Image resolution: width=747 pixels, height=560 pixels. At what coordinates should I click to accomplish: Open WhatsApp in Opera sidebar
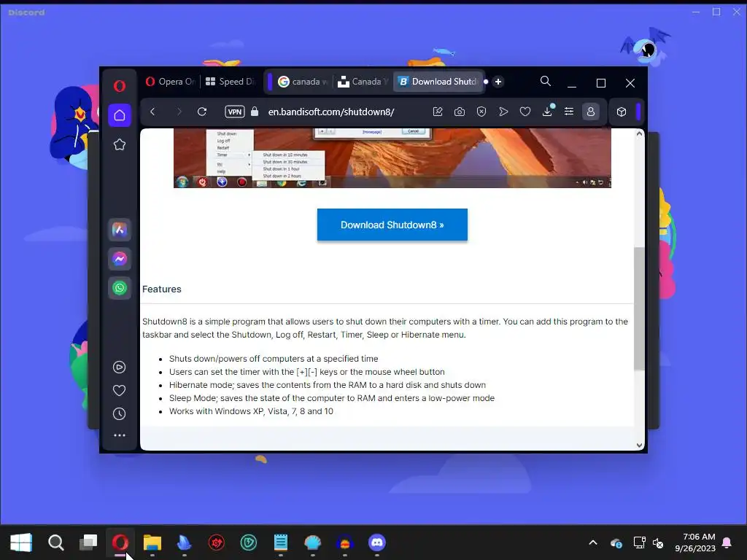pos(120,288)
